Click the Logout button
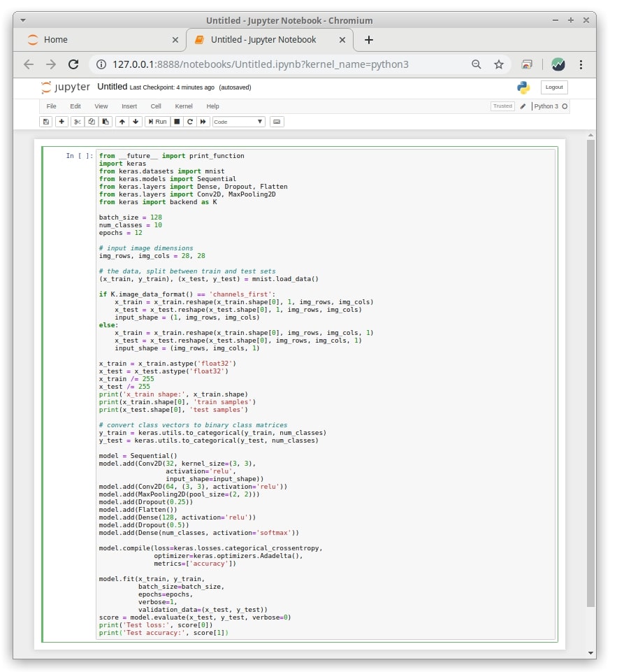Image resolution: width=617 pixels, height=672 pixels. [554, 87]
